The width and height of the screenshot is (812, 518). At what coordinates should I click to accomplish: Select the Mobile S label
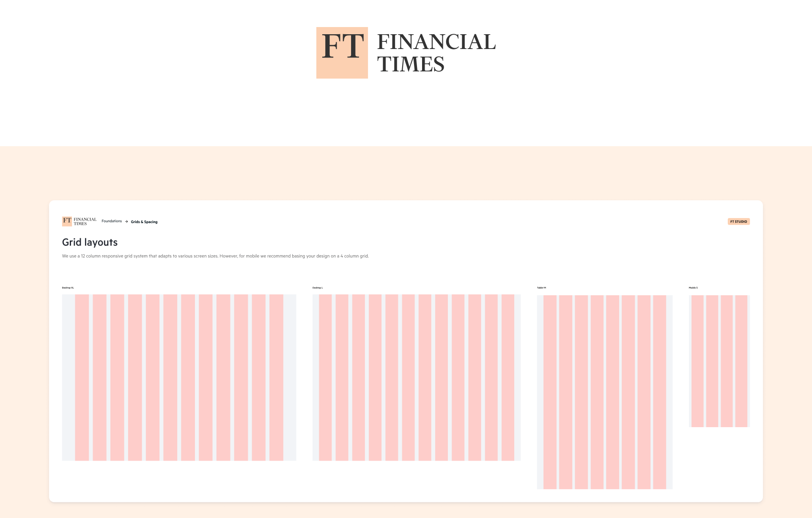click(x=693, y=288)
